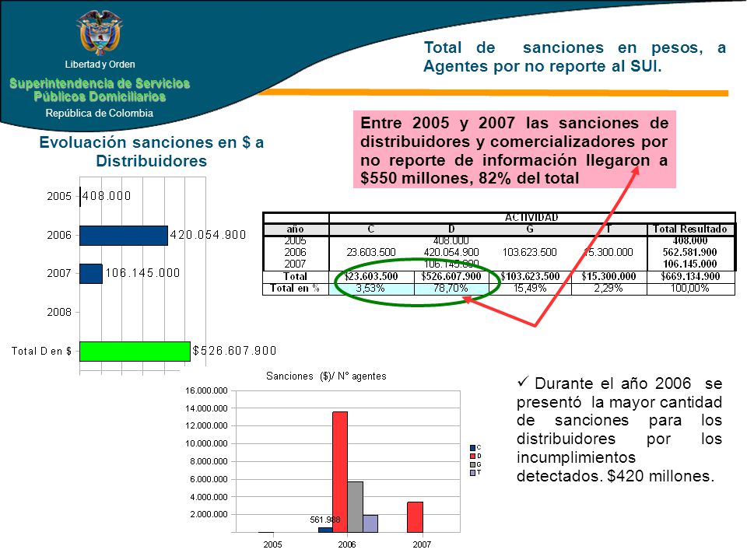Click the '$15.300.000' cell in the Total row
The image size is (747, 560).
608,277
